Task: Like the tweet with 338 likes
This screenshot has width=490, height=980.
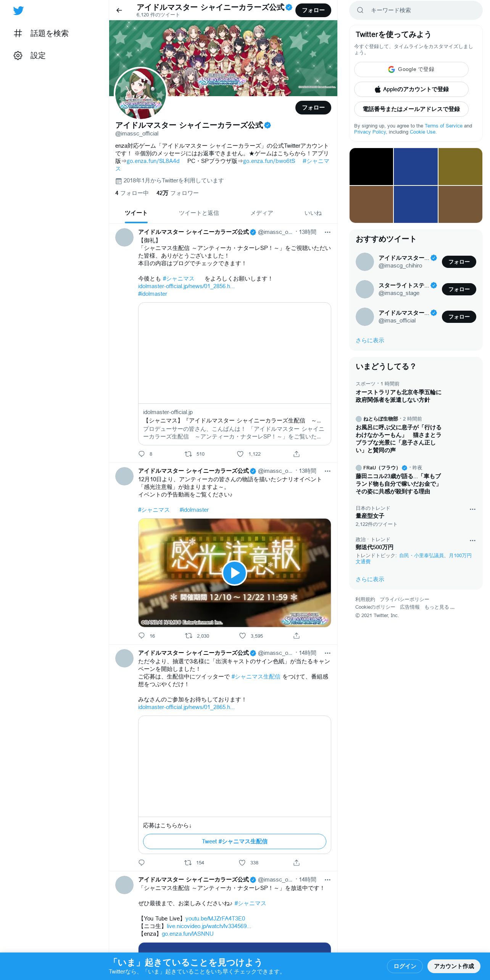Action: [242, 862]
